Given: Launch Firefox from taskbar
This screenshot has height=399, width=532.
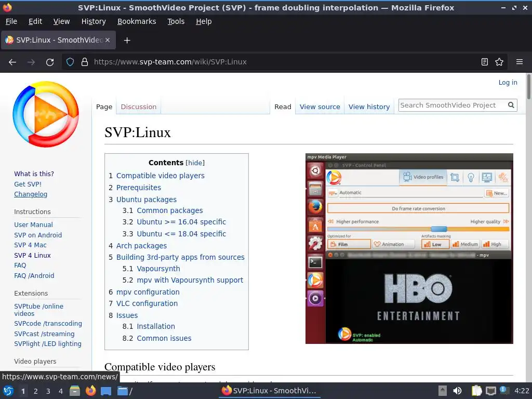Looking at the screenshot, I should coord(90,391).
